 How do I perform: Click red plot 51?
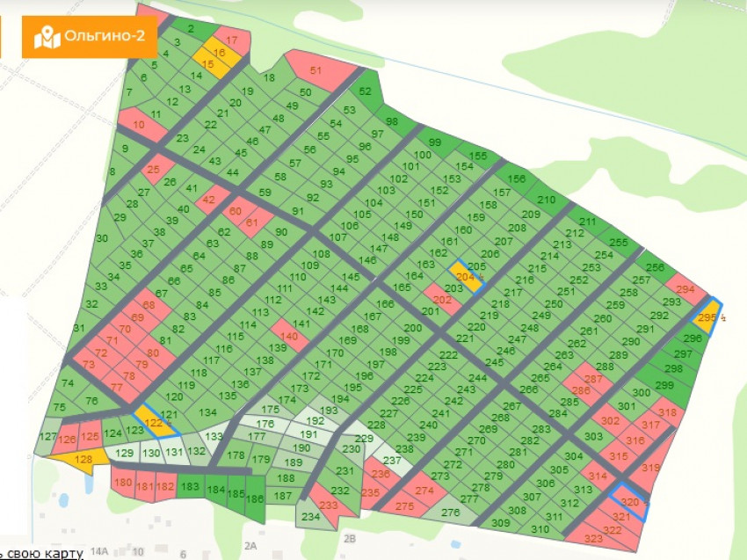[317, 70]
